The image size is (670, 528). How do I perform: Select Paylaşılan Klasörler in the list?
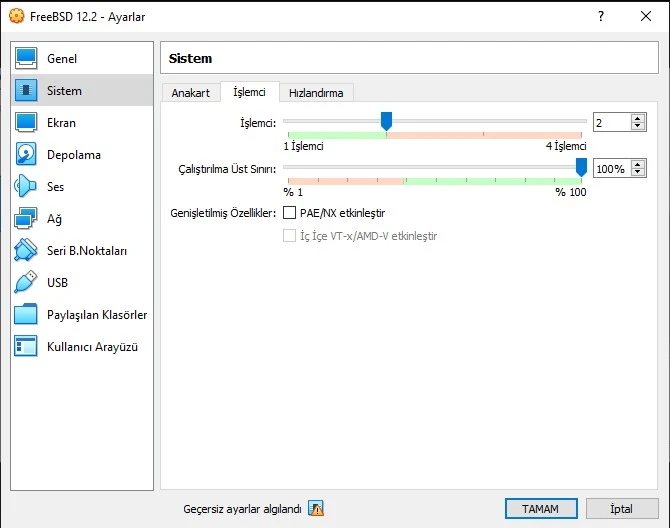click(x=82, y=315)
